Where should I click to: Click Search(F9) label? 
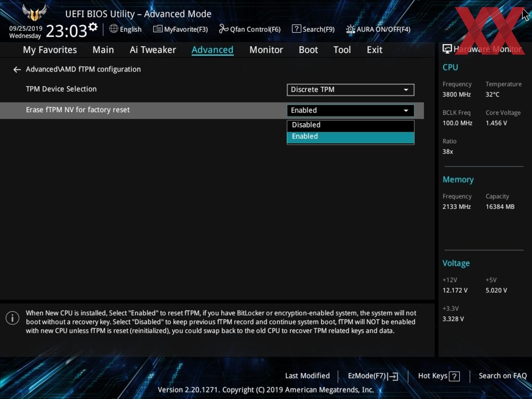click(318, 29)
